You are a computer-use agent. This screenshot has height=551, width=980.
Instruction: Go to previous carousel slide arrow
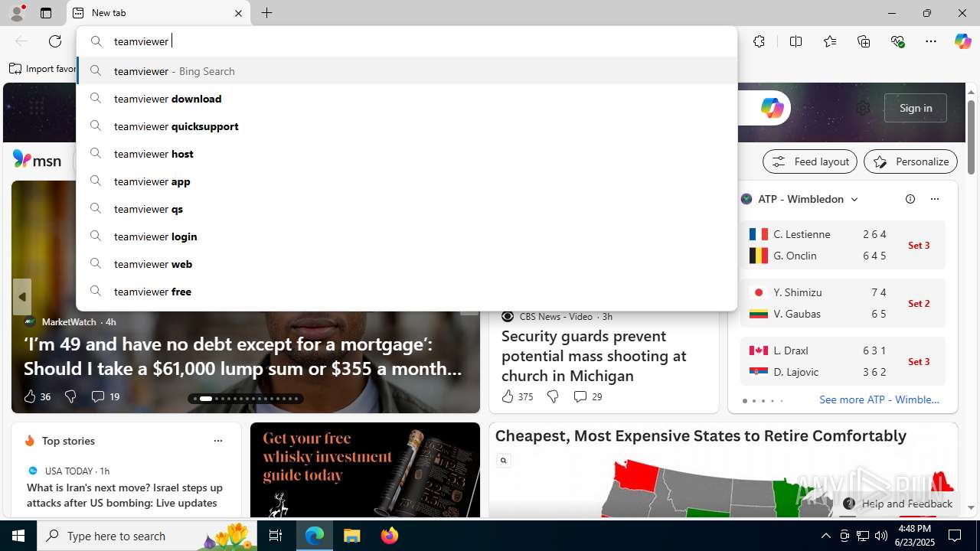pos(22,297)
